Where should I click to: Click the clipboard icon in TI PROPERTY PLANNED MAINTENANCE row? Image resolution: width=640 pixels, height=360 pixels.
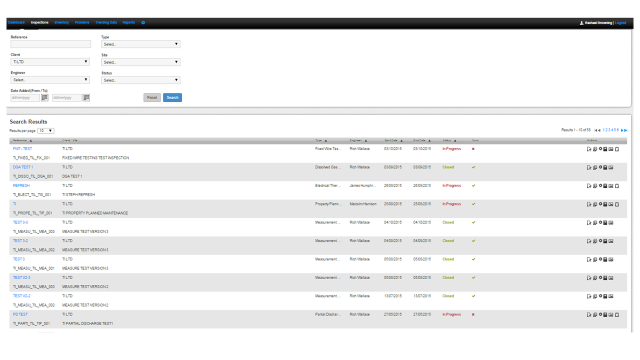617,204
